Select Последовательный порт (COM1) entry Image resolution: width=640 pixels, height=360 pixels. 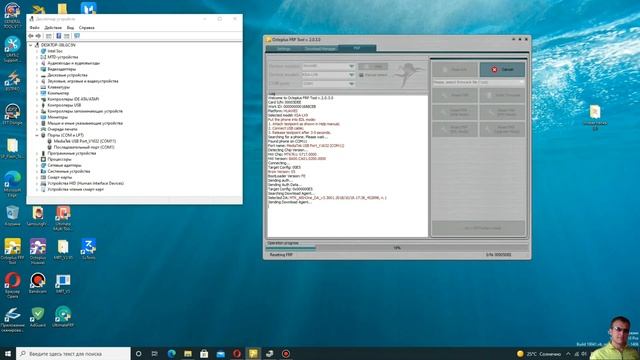click(84, 147)
